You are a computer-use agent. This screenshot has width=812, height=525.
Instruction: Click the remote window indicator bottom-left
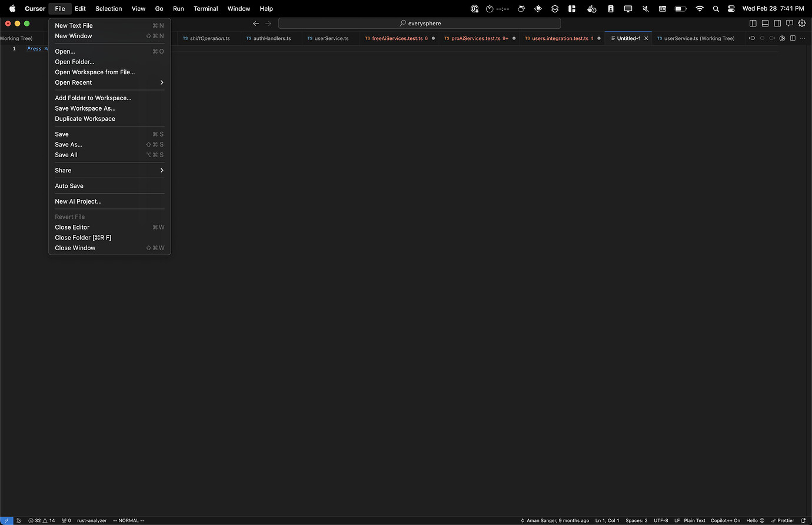[6, 520]
